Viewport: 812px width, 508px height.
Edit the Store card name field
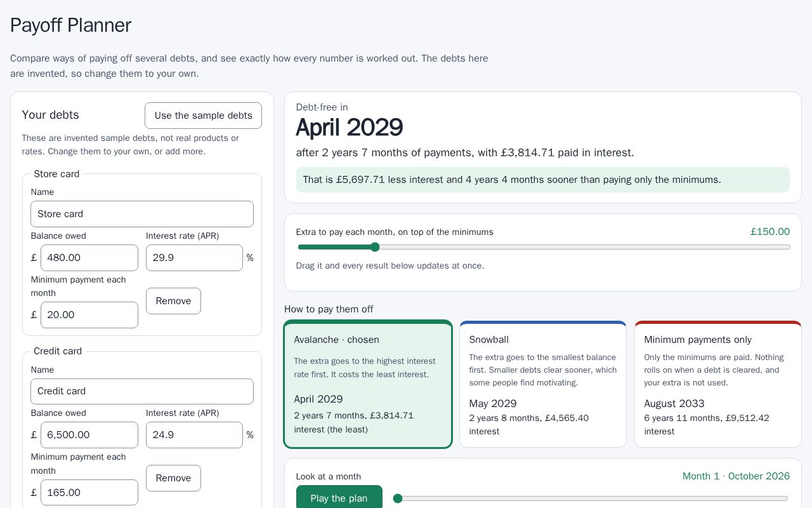[x=142, y=214]
